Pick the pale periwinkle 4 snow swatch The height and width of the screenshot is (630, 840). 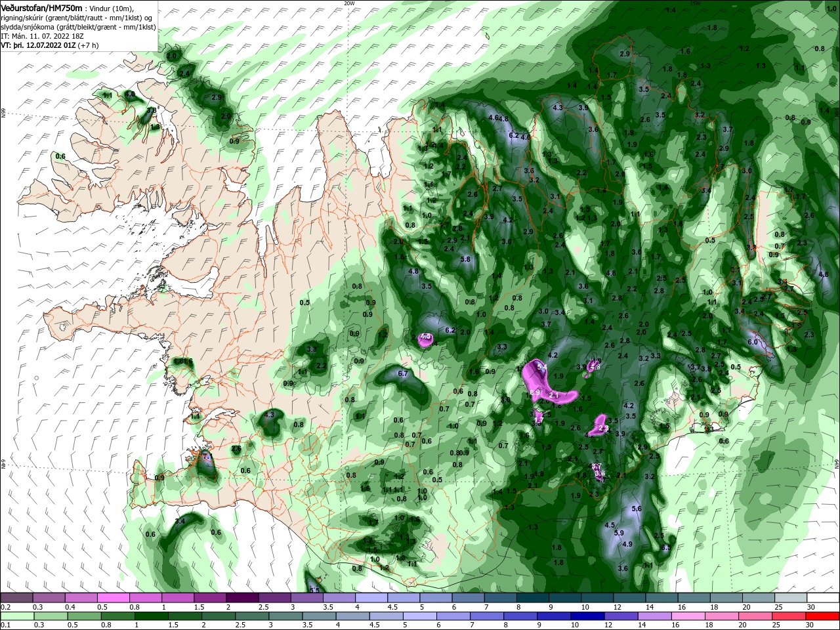click(371, 598)
